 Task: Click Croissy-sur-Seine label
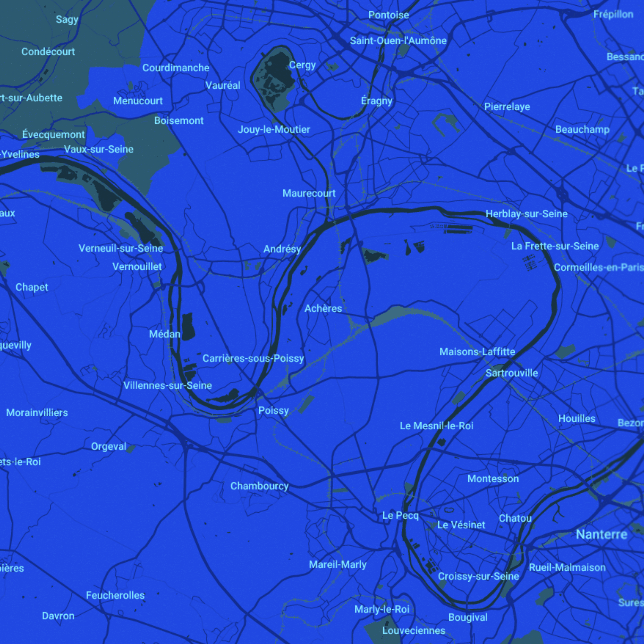coord(478,576)
